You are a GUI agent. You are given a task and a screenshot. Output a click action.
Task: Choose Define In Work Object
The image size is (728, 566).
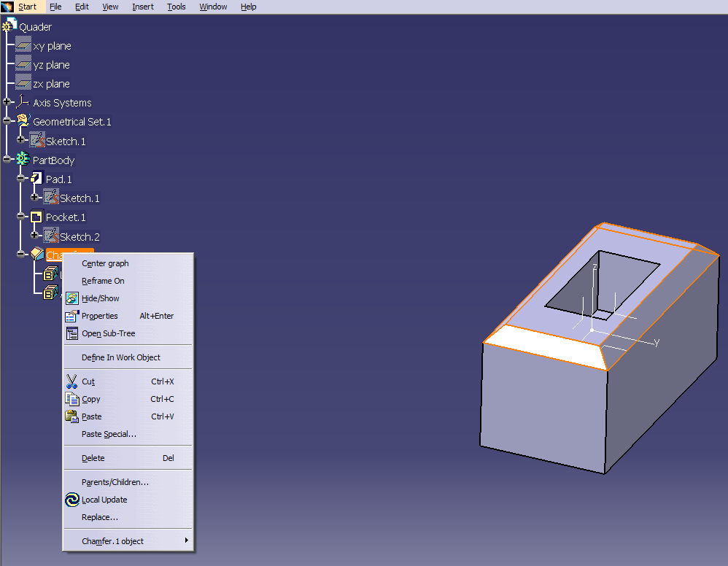pyautogui.click(x=120, y=357)
